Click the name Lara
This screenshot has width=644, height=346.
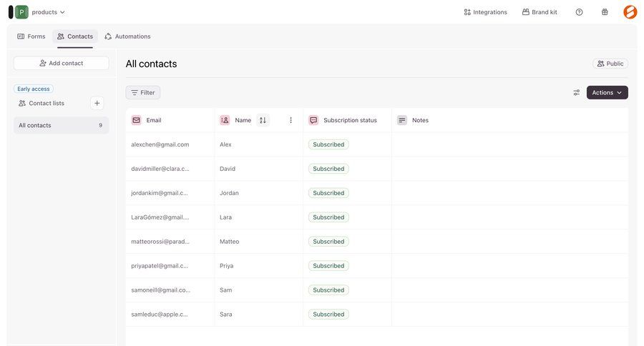[225, 217]
